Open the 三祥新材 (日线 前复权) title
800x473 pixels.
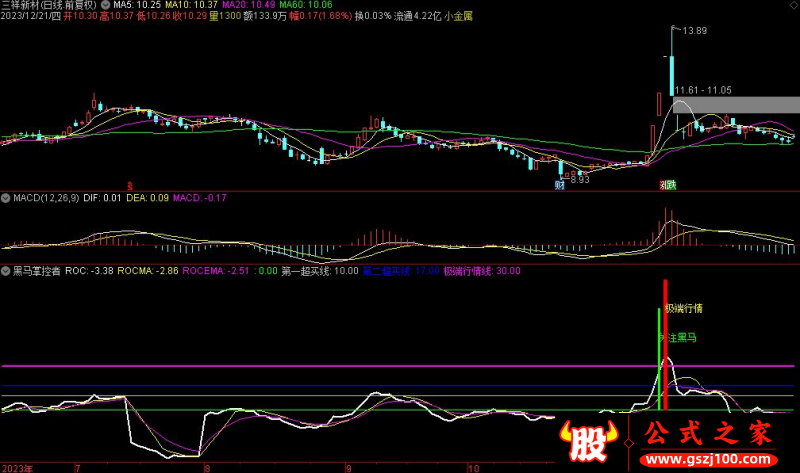coord(50,5)
